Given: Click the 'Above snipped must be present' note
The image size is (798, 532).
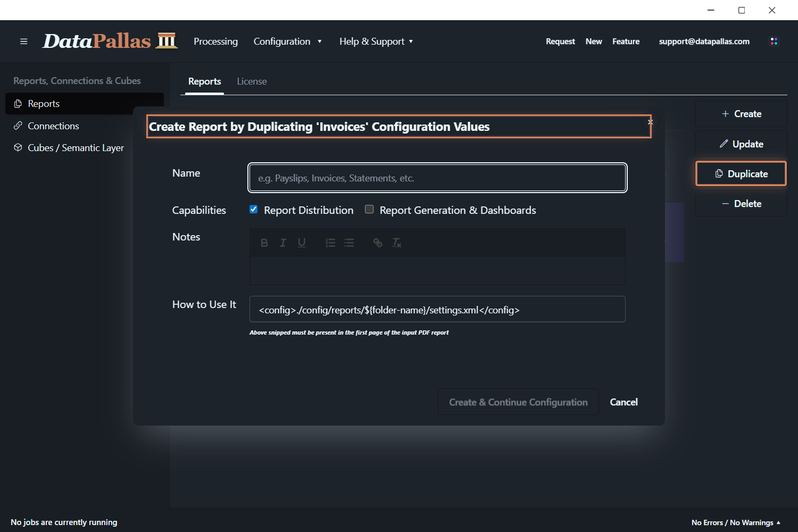Looking at the screenshot, I should tap(349, 332).
